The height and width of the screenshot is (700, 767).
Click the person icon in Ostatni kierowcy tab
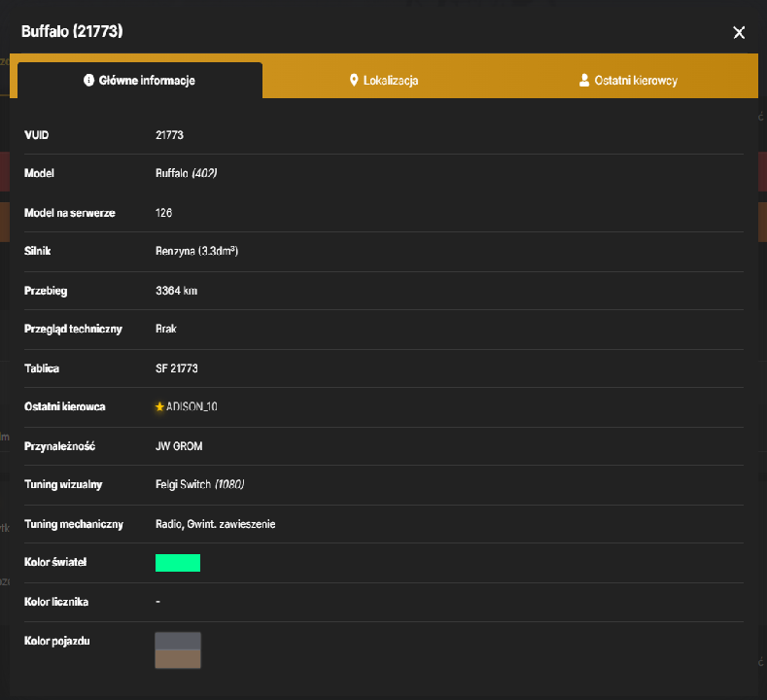click(584, 81)
